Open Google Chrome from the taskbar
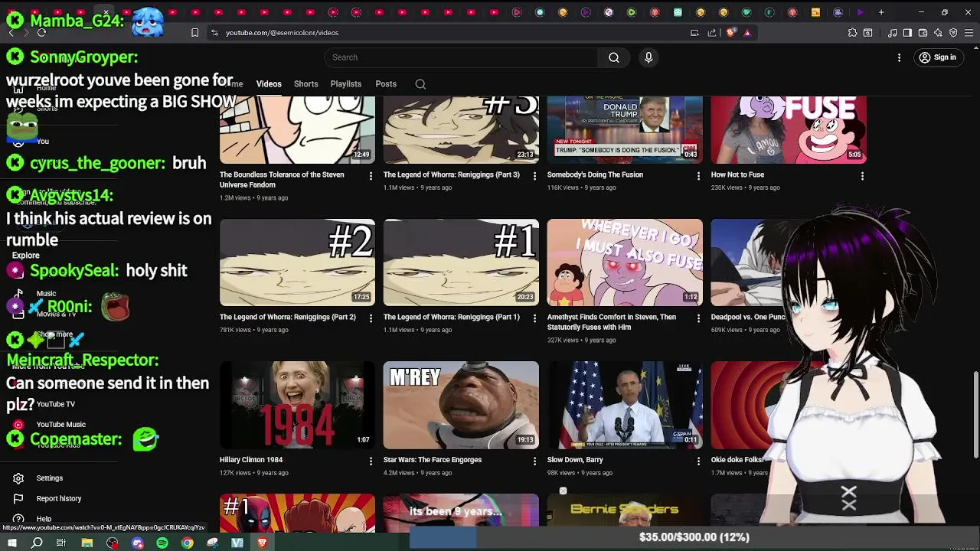Screen dimensions: 980x551 pos(188,543)
